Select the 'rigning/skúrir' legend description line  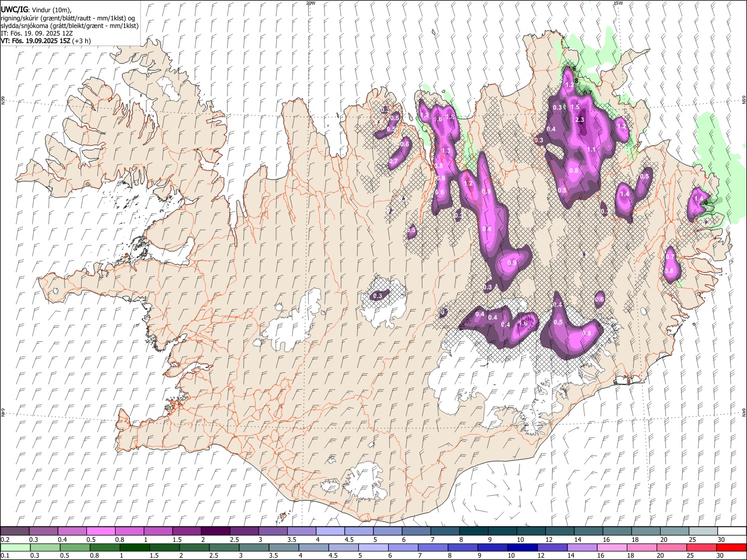[68, 18]
